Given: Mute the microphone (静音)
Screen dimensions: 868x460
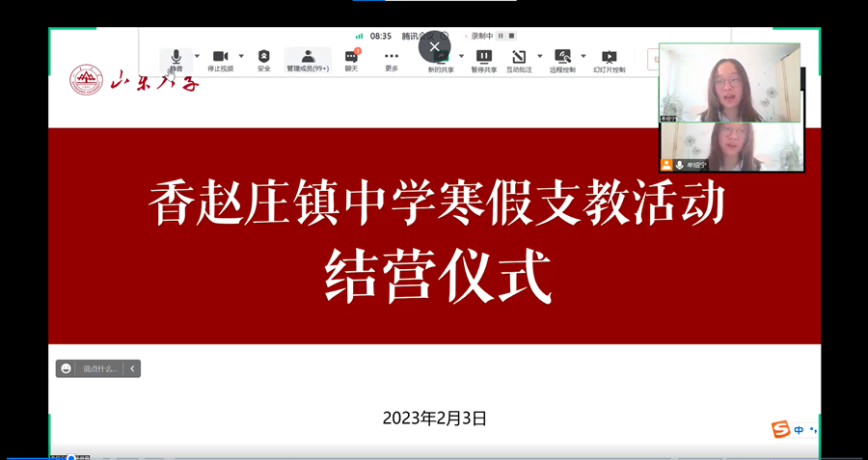Looking at the screenshot, I should (176, 58).
